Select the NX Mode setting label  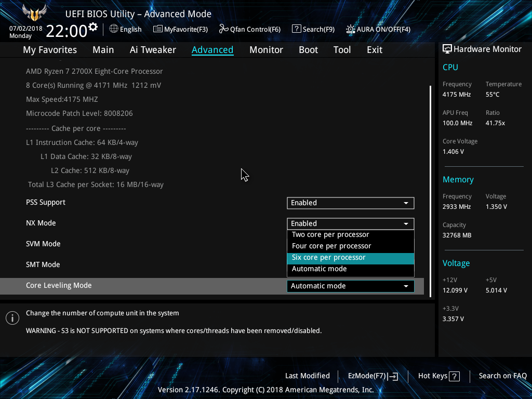(x=41, y=223)
